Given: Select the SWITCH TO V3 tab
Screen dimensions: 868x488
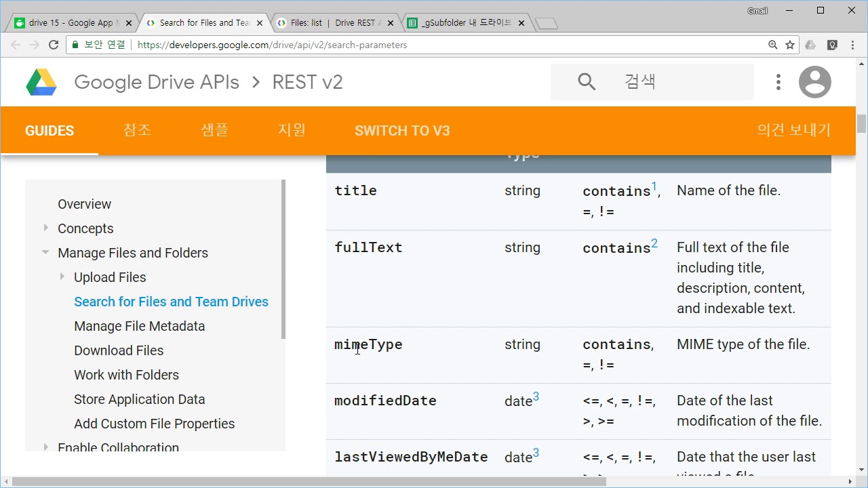Looking at the screenshot, I should pyautogui.click(x=402, y=131).
